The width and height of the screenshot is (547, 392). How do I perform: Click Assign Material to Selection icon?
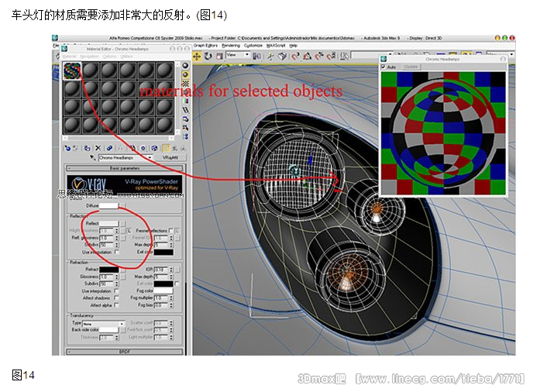coord(88,148)
